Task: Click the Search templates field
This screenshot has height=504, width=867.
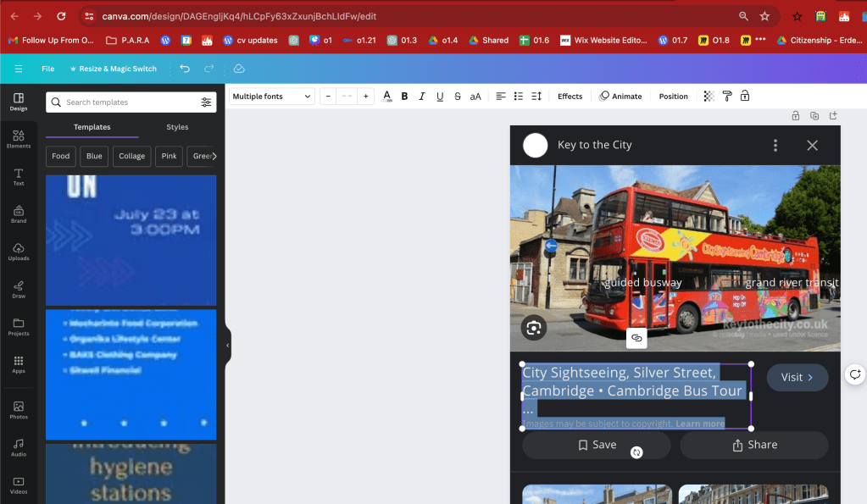Action: (x=130, y=102)
